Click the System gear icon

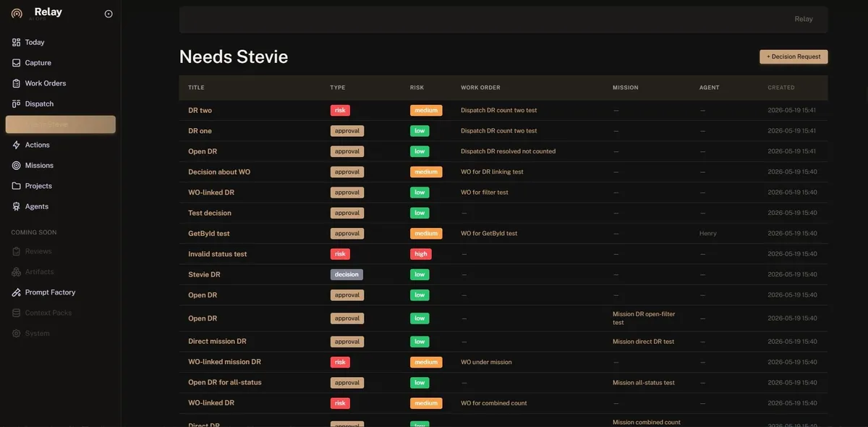tap(17, 334)
